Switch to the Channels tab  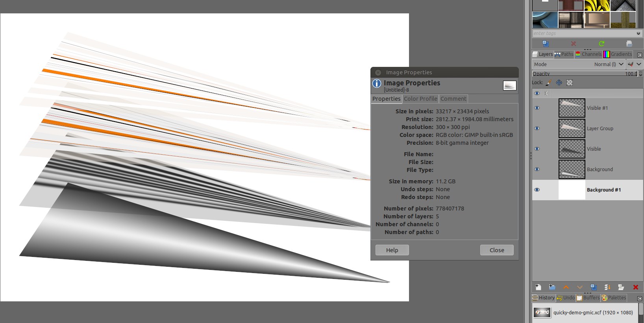pyautogui.click(x=588, y=54)
